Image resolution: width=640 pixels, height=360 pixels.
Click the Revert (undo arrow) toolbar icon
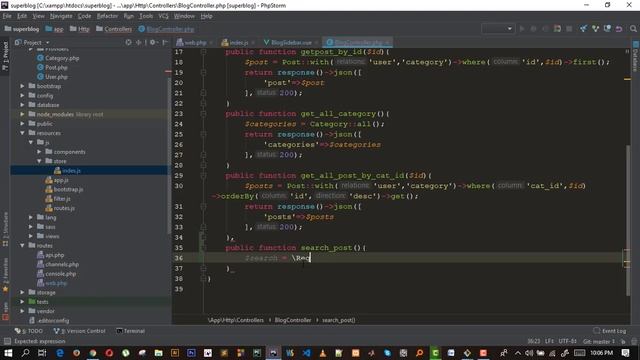tap(619, 29)
